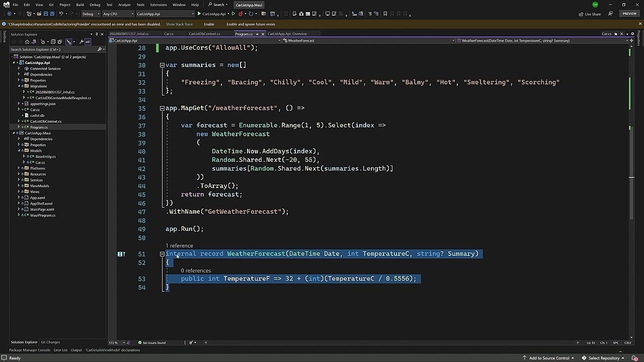This screenshot has height=362, width=644.
Task: Click Collapse All in Solution Explorer toolbar
Action: coord(54,42)
